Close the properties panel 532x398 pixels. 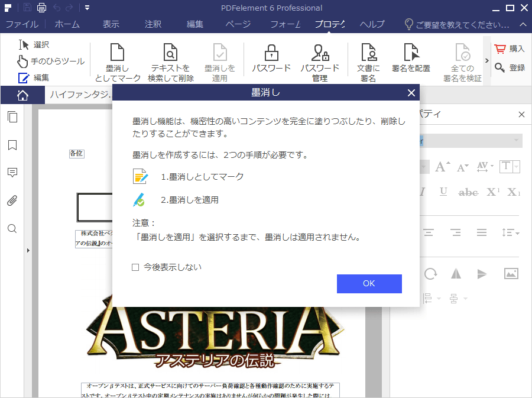(521, 115)
